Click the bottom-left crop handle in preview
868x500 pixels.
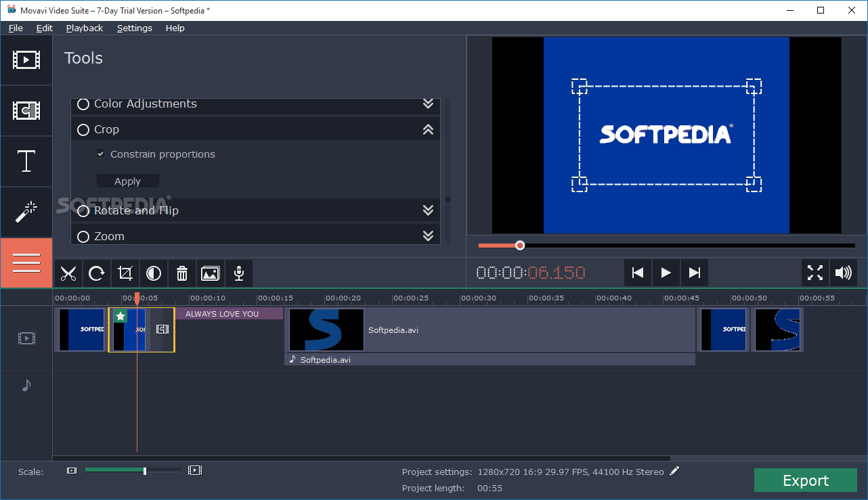(579, 184)
